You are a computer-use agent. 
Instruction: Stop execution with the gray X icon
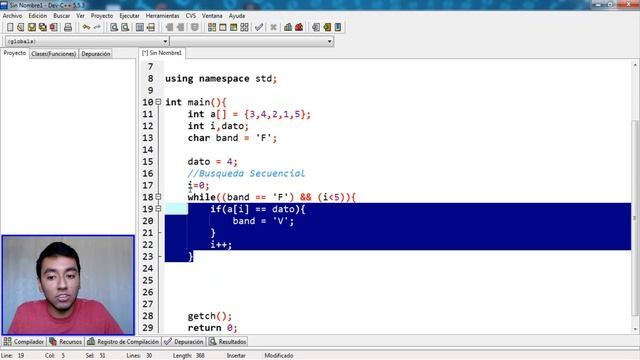273,27
